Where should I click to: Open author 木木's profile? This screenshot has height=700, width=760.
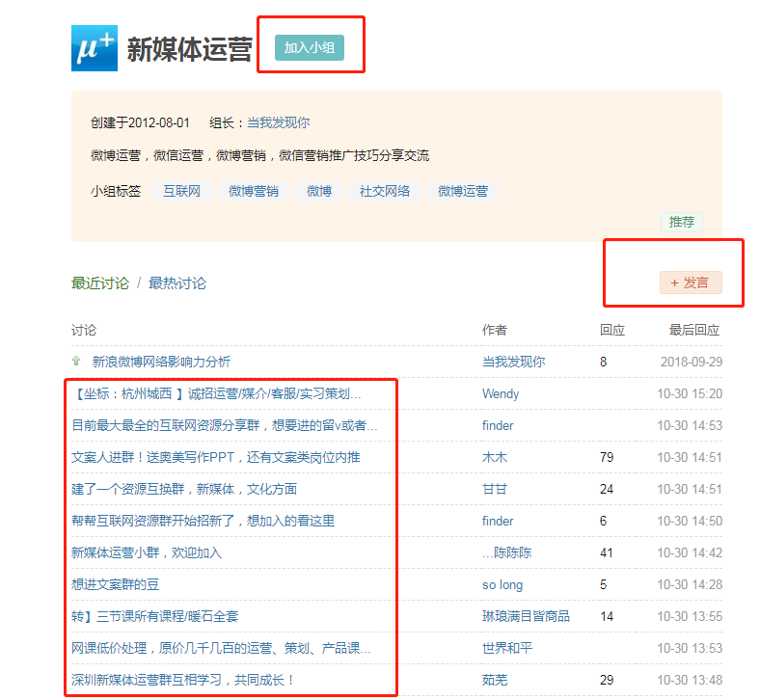495,457
